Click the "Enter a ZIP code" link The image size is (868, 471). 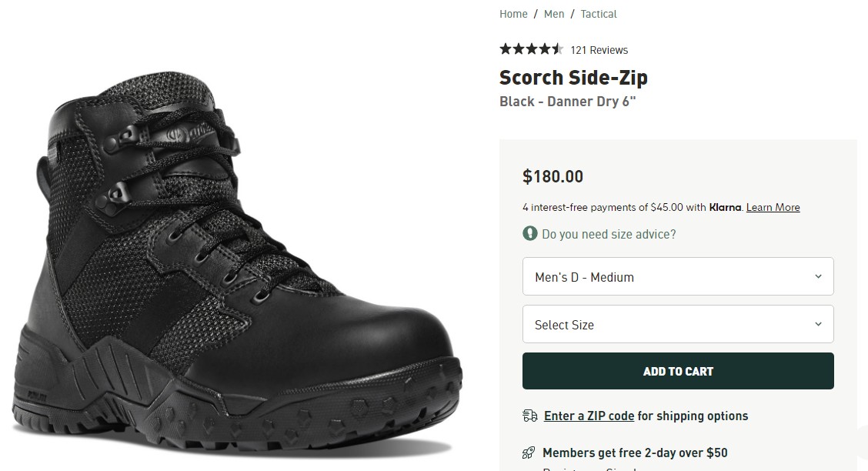pyautogui.click(x=589, y=416)
